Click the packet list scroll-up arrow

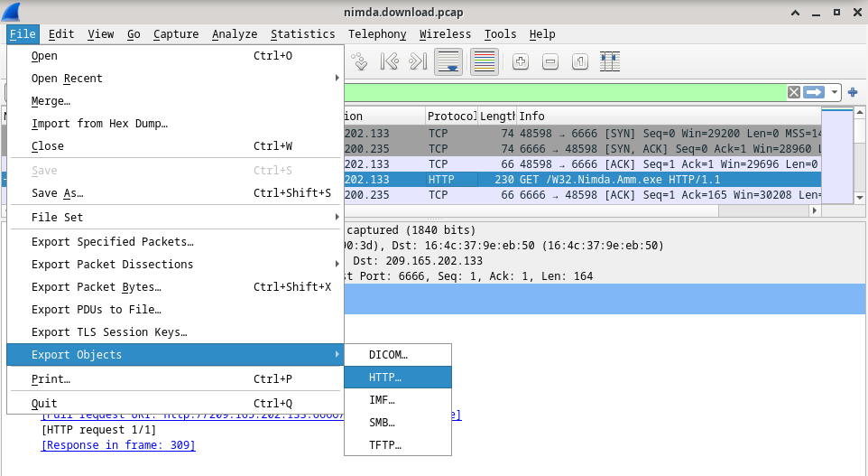pyautogui.click(x=860, y=113)
